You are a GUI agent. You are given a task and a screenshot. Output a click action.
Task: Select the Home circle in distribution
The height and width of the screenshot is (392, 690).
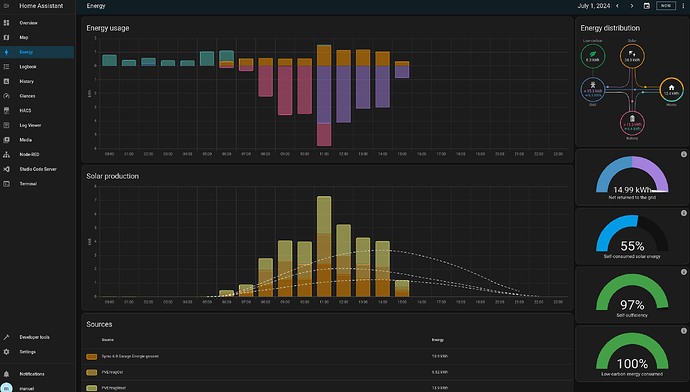pos(672,89)
